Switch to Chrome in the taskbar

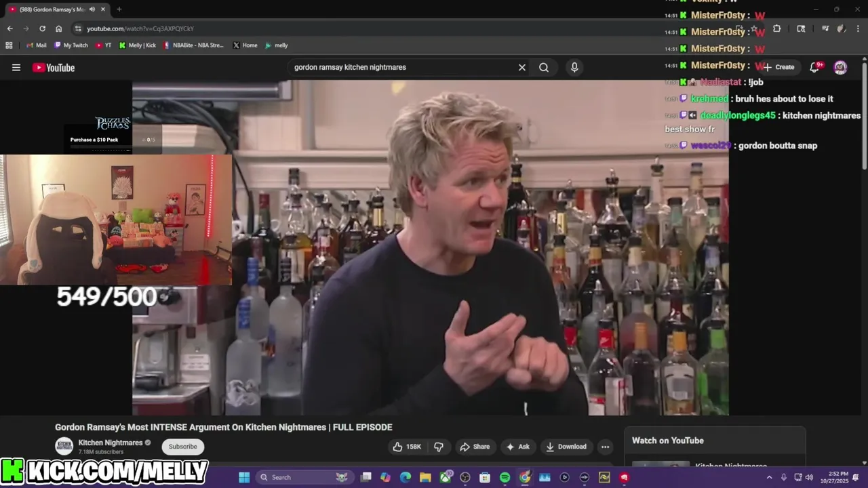click(x=525, y=477)
